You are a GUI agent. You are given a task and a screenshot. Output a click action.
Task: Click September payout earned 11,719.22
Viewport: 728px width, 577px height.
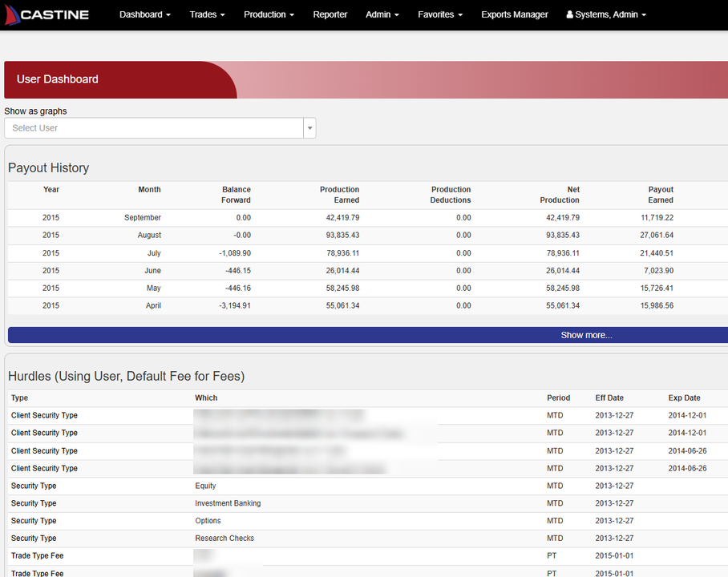pos(657,218)
